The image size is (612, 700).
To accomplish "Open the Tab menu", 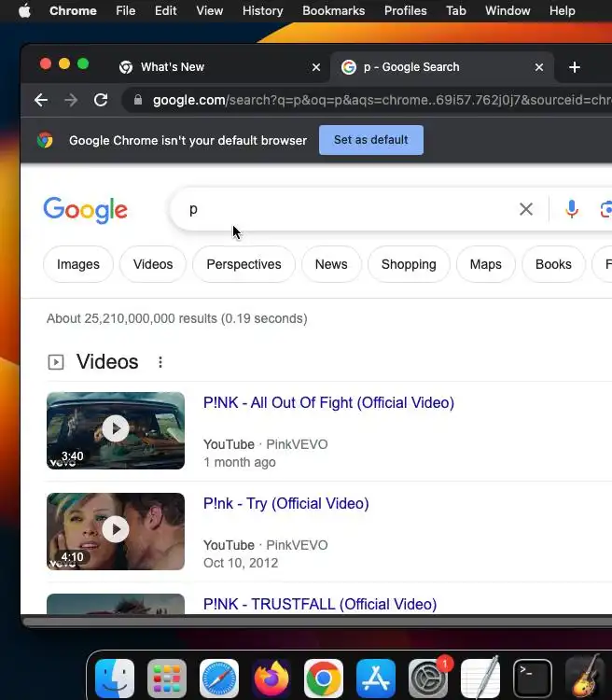I will click(x=456, y=10).
